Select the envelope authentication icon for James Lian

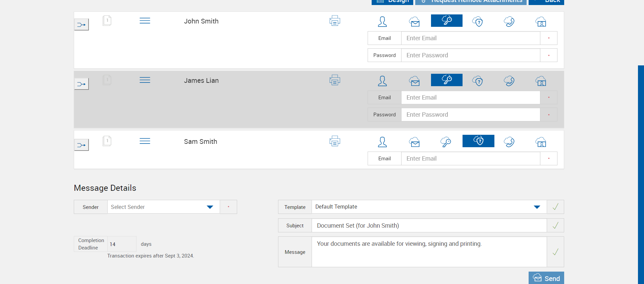(415, 81)
